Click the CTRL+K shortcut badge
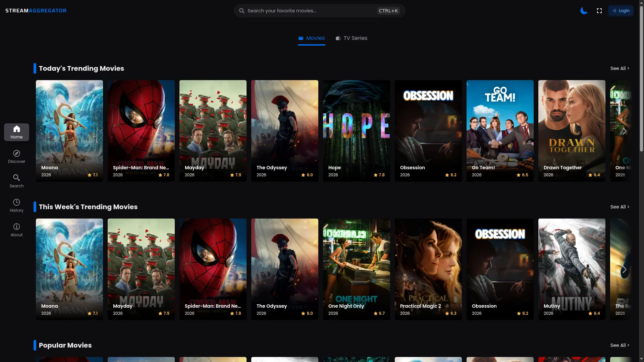Image resolution: width=644 pixels, height=362 pixels. (x=388, y=11)
